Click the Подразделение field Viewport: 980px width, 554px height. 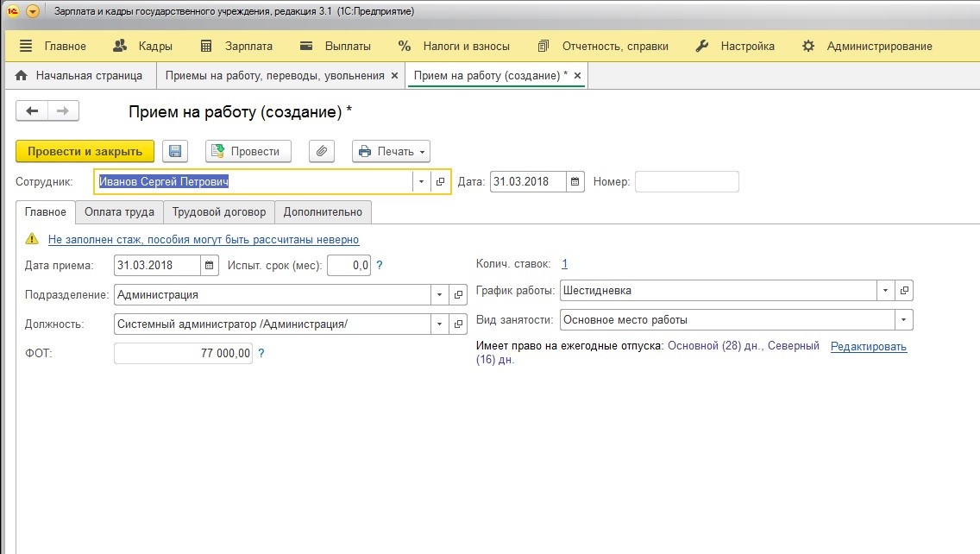click(x=273, y=294)
